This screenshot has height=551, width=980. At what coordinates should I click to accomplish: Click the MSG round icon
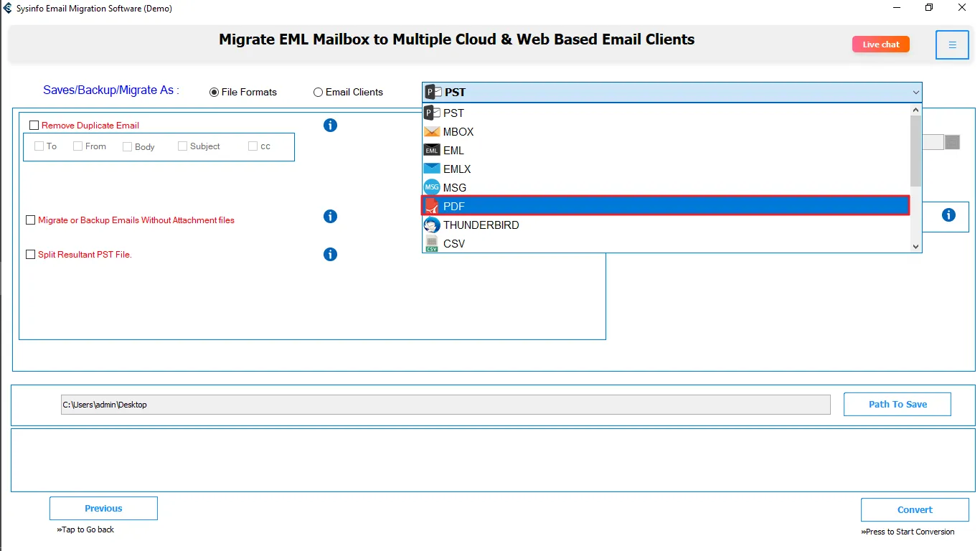432,188
